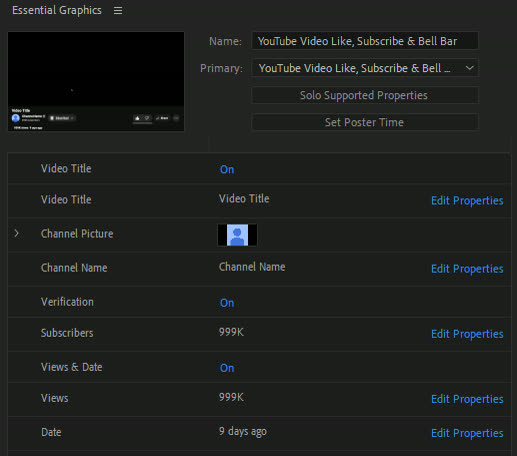517x456 pixels.
Task: Toggle the Verification On setting
Action: 227,303
